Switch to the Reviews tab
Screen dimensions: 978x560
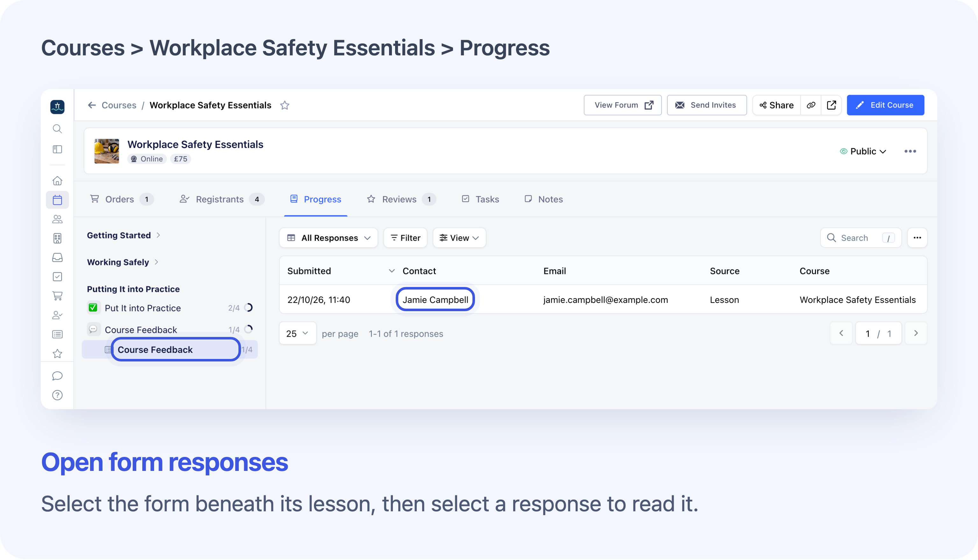[401, 199]
